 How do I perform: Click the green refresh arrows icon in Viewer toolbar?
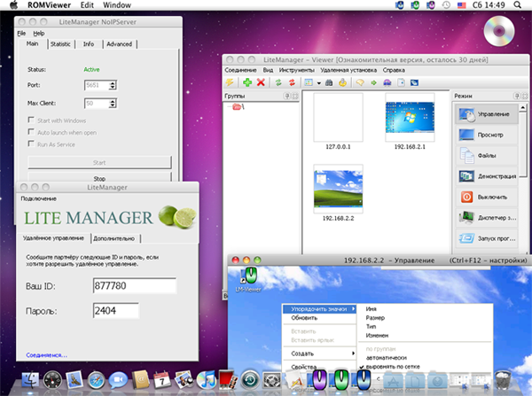(278, 82)
